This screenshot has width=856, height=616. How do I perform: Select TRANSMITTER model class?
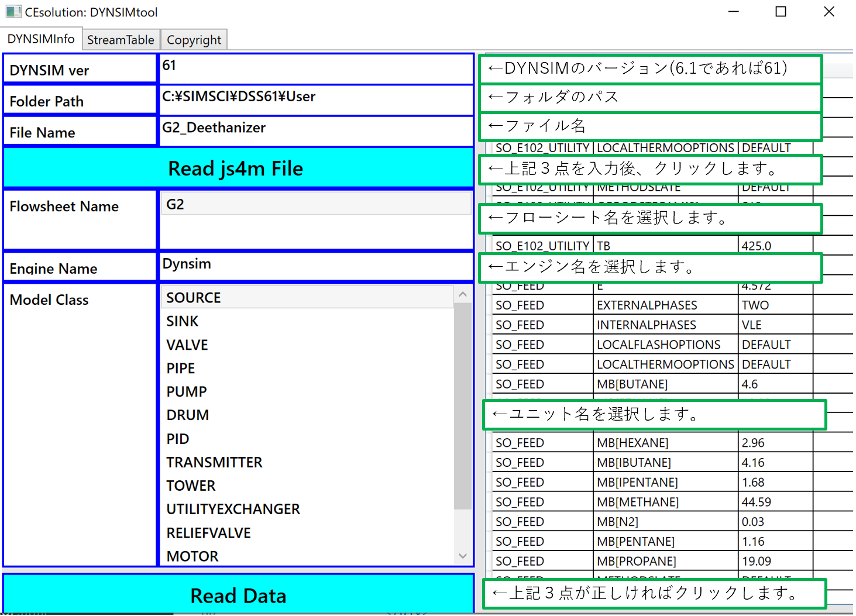coord(308,462)
